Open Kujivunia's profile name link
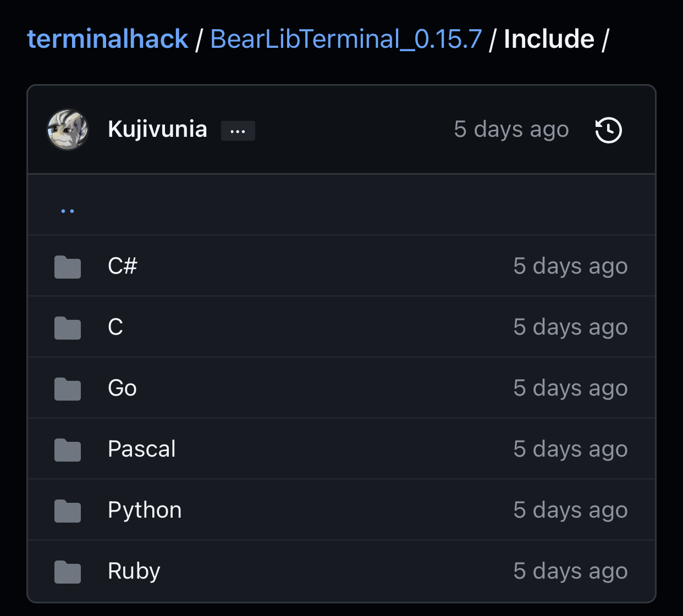683x616 pixels. (x=157, y=129)
